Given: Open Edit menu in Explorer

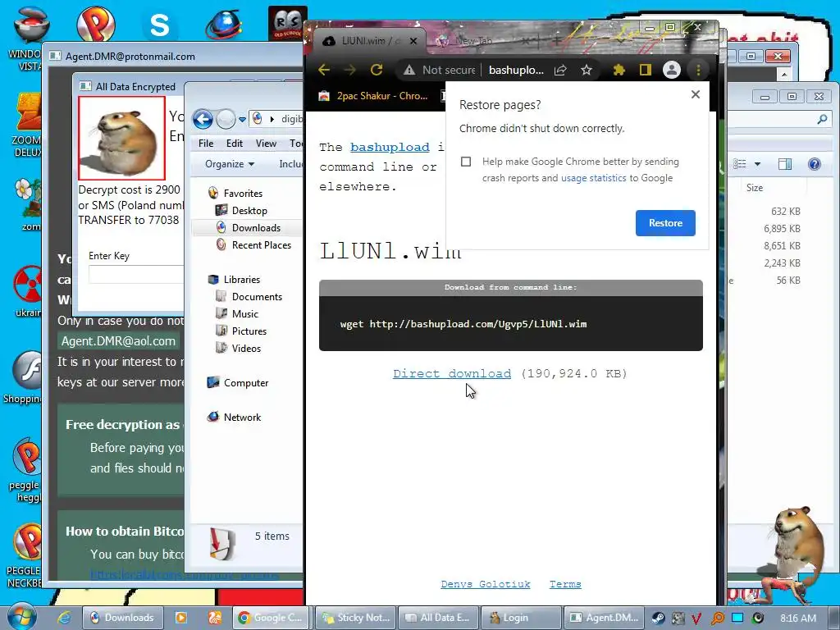Looking at the screenshot, I should click(234, 143).
